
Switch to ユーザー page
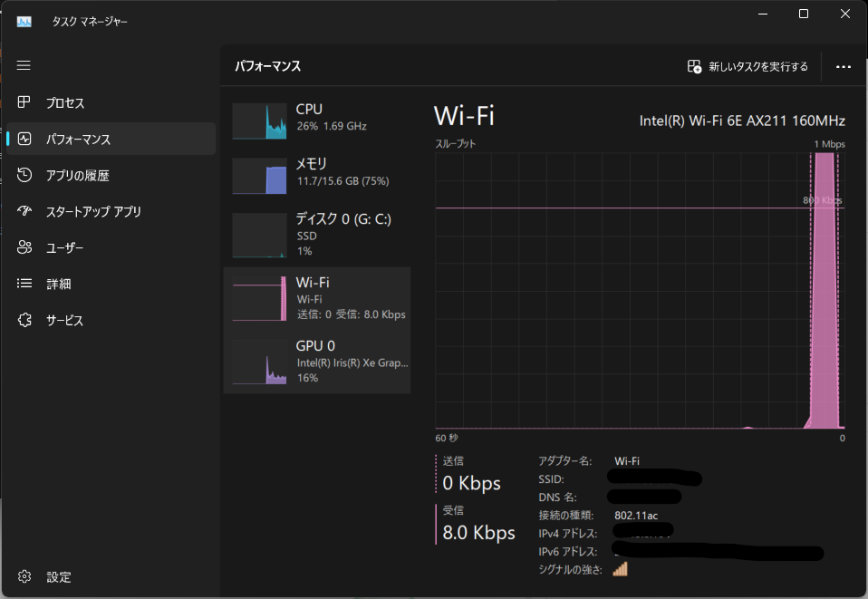point(111,247)
